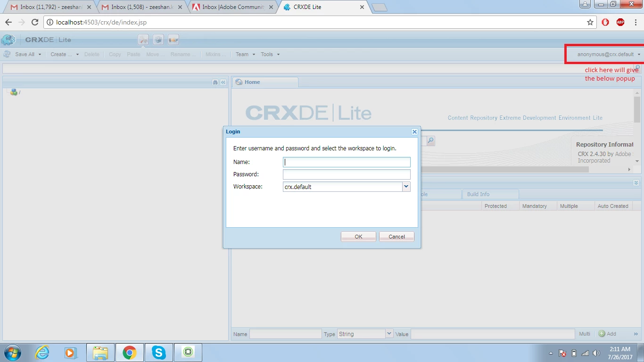
Task: Click the Mixins ... toolbar item
Action: point(215,54)
